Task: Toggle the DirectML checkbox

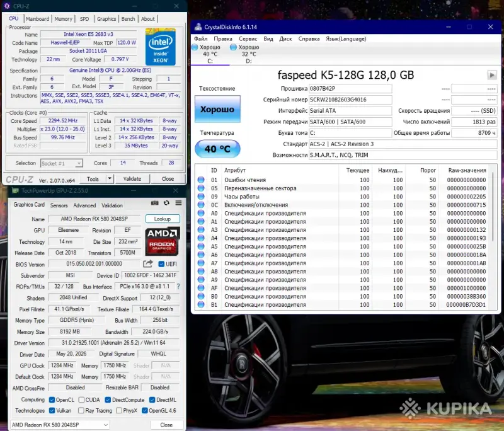Action: 152,400
